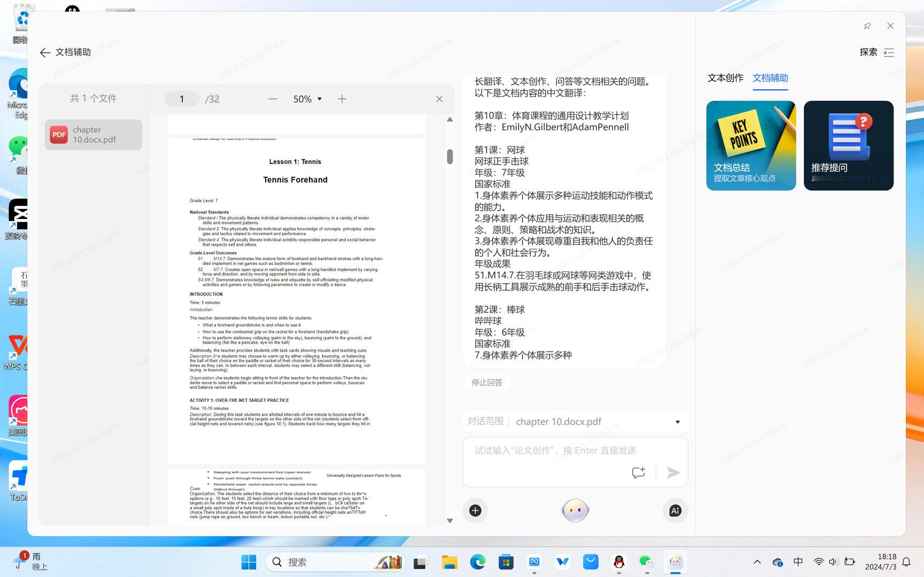Screen dimensions: 924x577
Task: Open File Explorer from taskbar
Action: (449, 562)
